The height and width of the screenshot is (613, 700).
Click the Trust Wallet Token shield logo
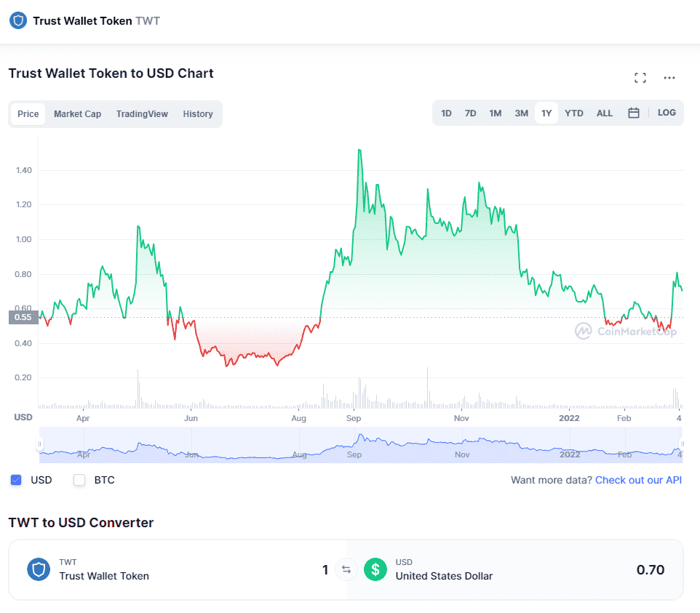coord(17,20)
